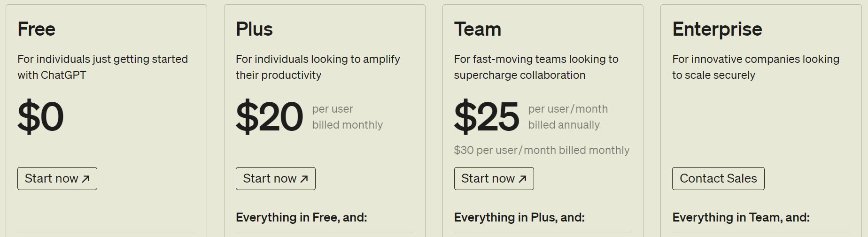The image size is (868, 237).
Task: Click the $30 per user/month billed monthly note
Action: [542, 150]
